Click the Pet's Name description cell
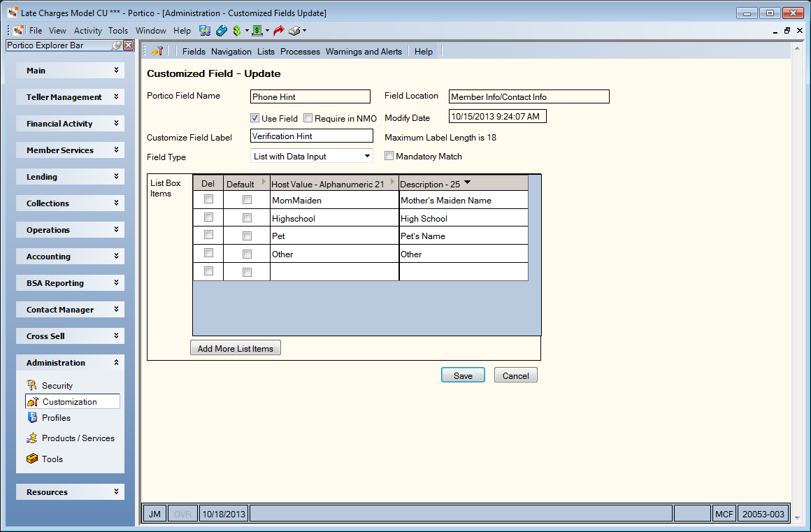The height and width of the screenshot is (532, 811). tap(464, 236)
